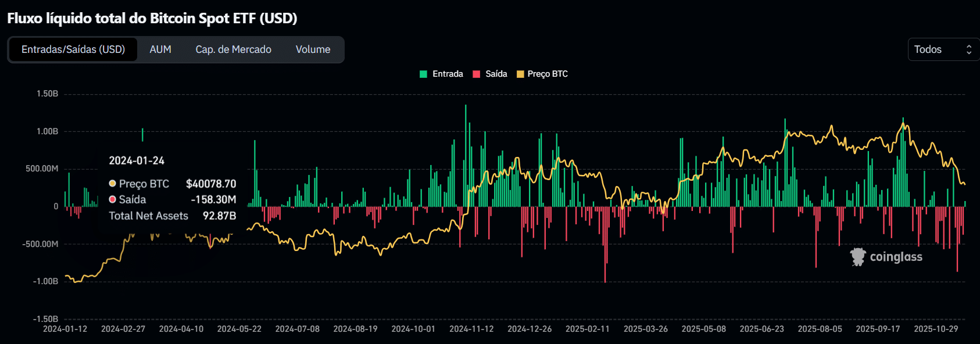Switch to the Volume tab
The image size is (980, 344).
pos(313,49)
